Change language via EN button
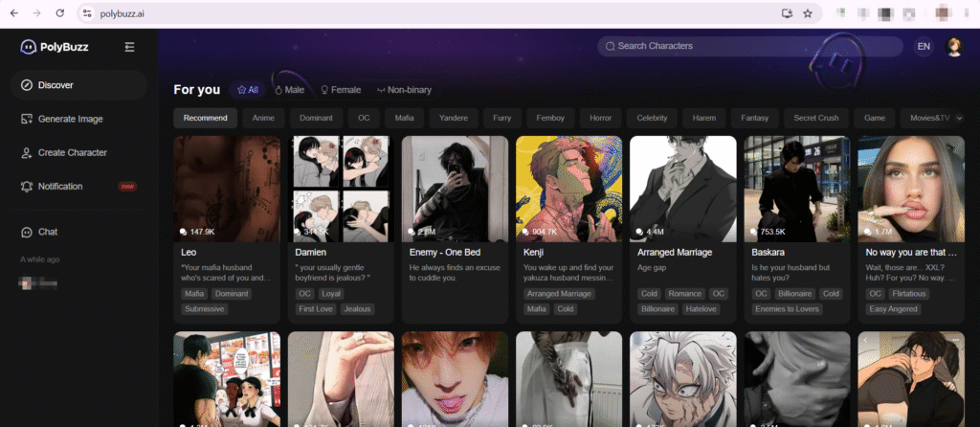 coord(924,46)
